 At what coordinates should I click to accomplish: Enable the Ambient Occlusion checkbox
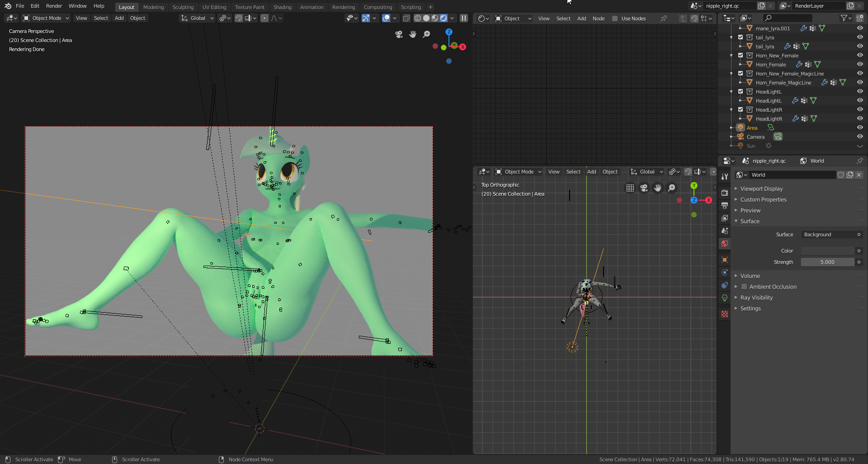pyautogui.click(x=744, y=287)
